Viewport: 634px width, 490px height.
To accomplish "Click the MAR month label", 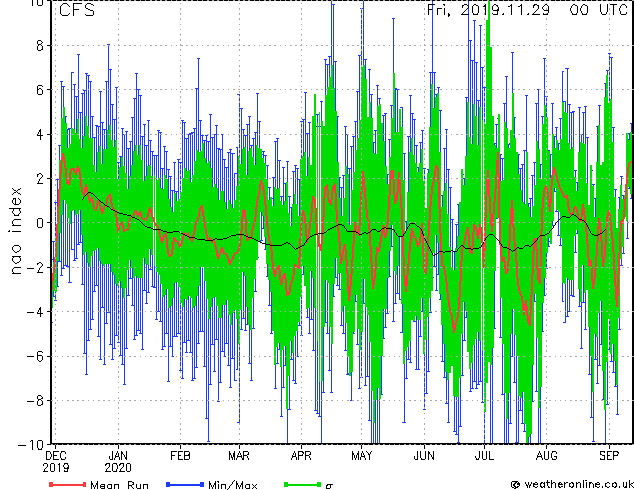I will 239,456.
